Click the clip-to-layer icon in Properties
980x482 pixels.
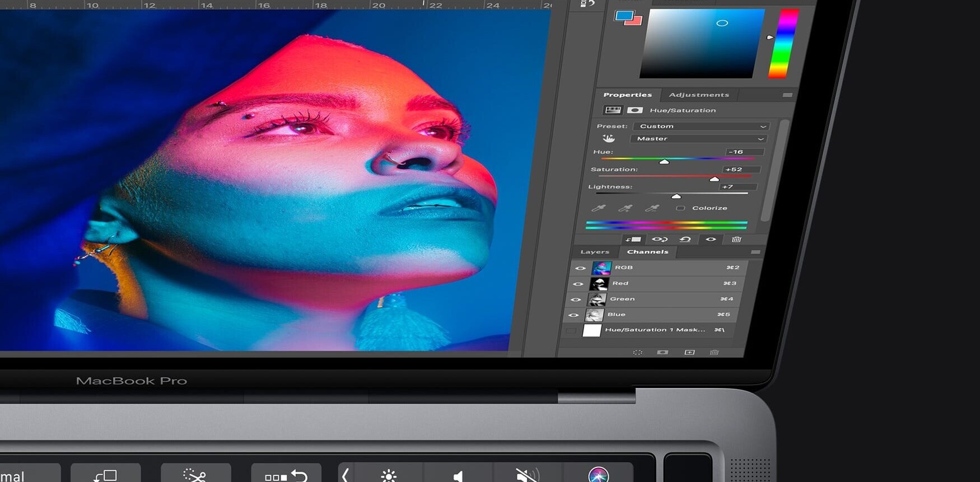click(x=633, y=240)
